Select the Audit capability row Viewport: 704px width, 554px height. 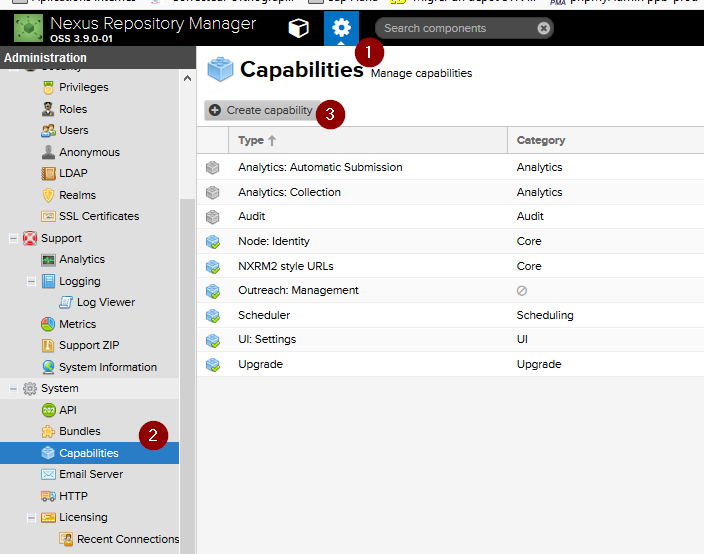click(x=450, y=217)
